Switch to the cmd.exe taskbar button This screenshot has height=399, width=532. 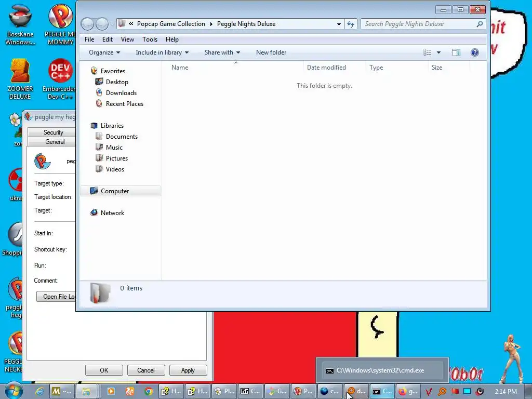[x=382, y=391]
